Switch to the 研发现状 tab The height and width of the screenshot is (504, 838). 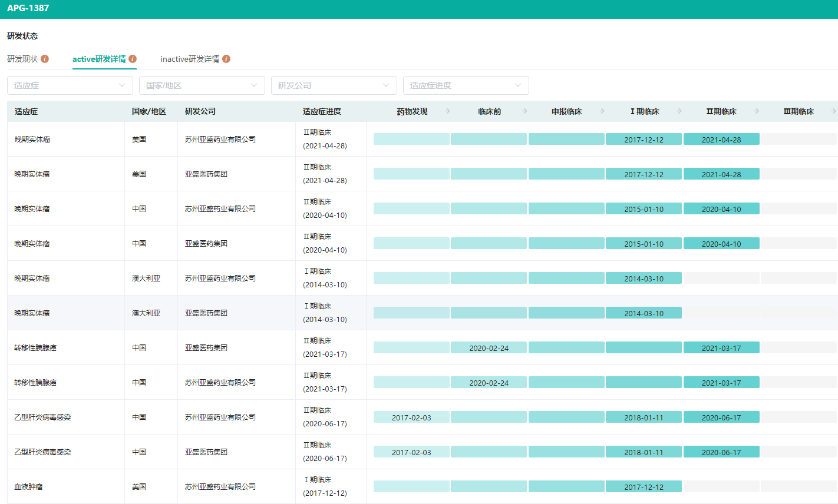click(x=22, y=59)
